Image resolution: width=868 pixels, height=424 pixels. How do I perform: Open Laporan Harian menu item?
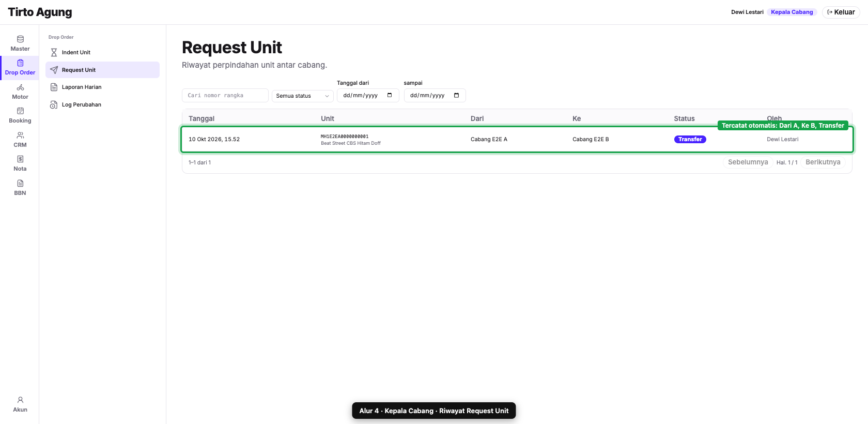pos(102,87)
